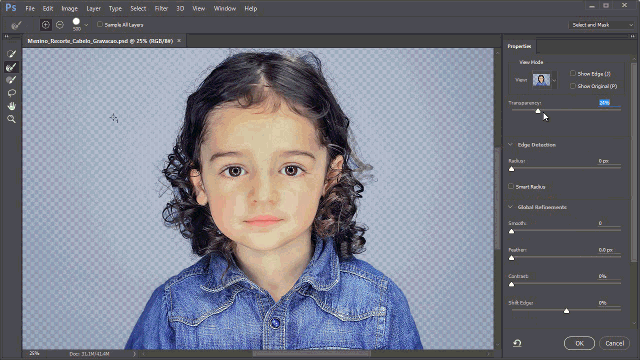Viewport: 640px width, 360px height.
Task: Click the Photoshop Ps logo
Action: 11,8
